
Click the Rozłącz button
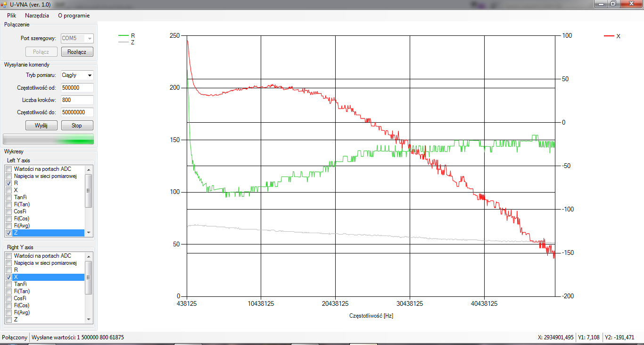tap(77, 52)
